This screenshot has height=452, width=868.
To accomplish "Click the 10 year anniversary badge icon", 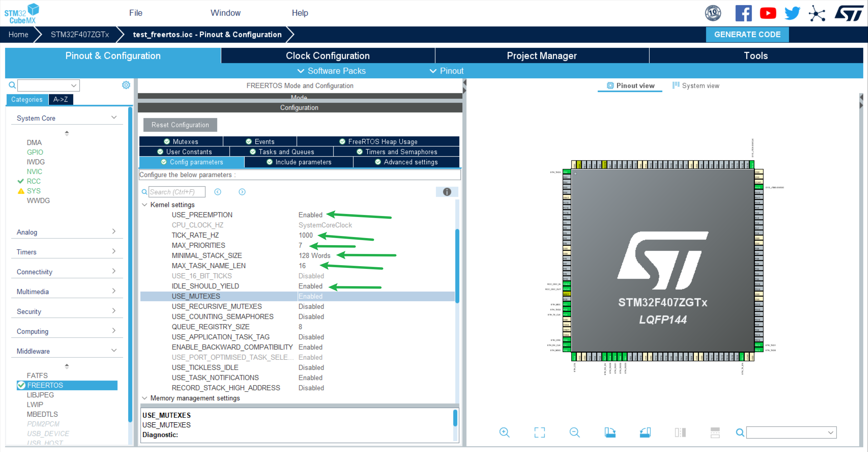I will pos(713,14).
